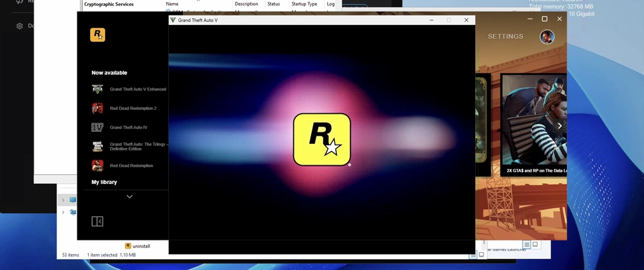Advance the launcher news carousel right arrow
The width and height of the screenshot is (644, 270).
pyautogui.click(x=560, y=126)
